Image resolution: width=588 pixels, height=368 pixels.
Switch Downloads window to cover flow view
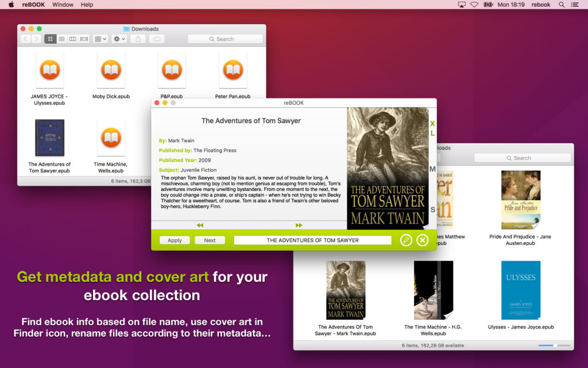[84, 39]
